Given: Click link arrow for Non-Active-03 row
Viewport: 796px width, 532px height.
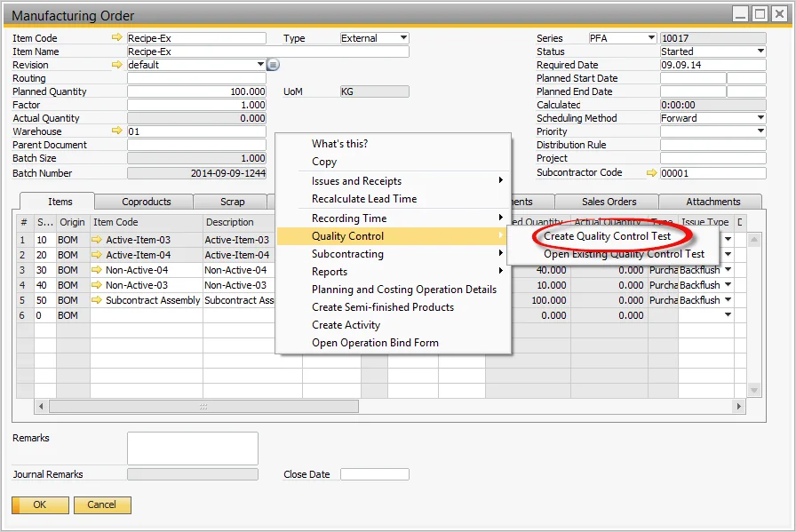Looking at the screenshot, I should (97, 285).
